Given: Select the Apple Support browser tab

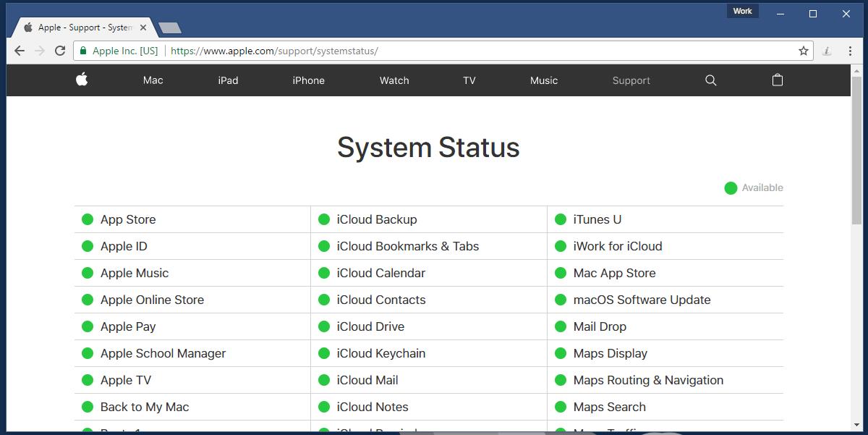Looking at the screenshot, I should (x=83, y=28).
